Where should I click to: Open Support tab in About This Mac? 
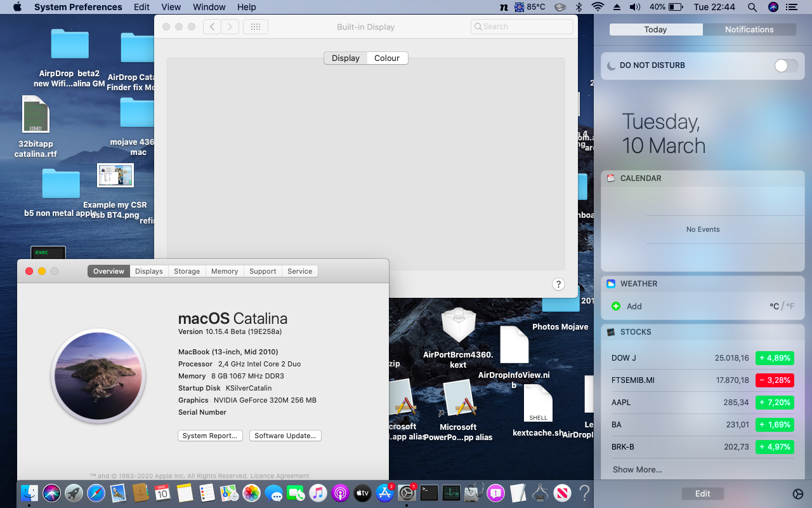pyautogui.click(x=263, y=271)
